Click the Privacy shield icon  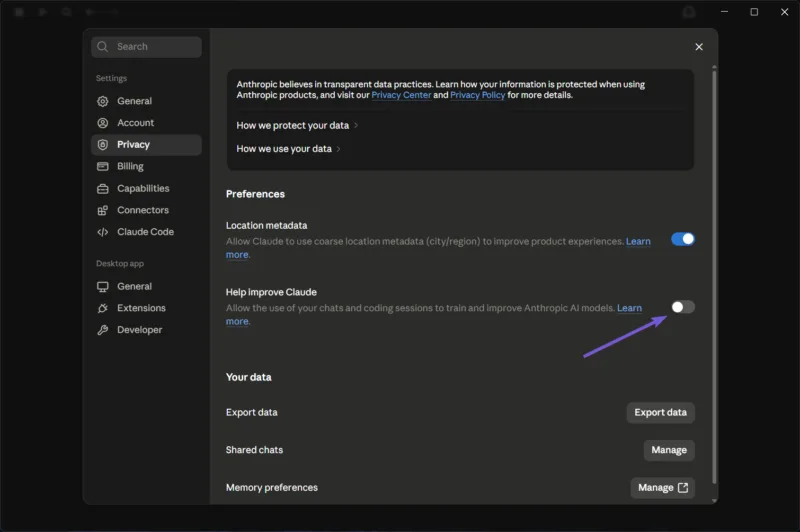(x=103, y=145)
